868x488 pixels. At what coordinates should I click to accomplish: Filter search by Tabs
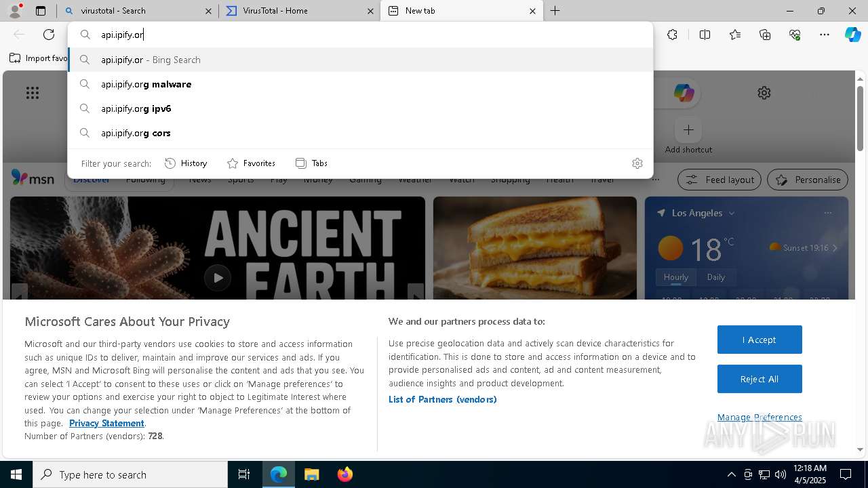pyautogui.click(x=311, y=163)
